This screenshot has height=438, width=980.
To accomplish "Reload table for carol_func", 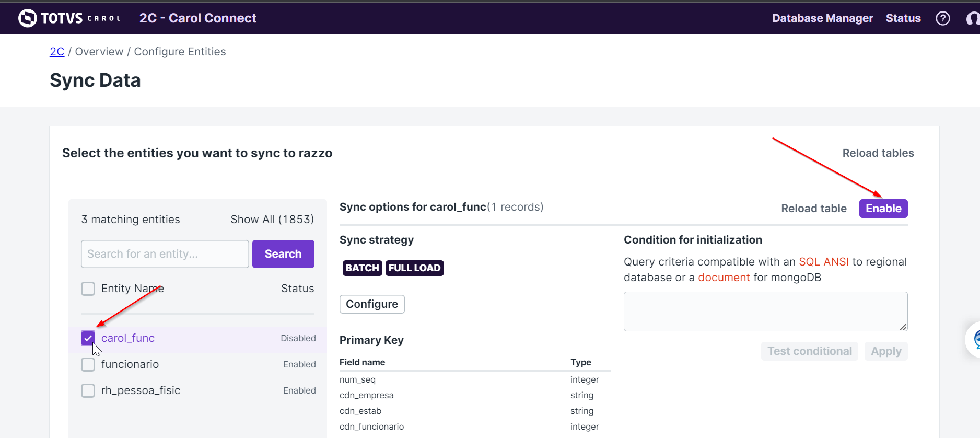I will (x=813, y=209).
